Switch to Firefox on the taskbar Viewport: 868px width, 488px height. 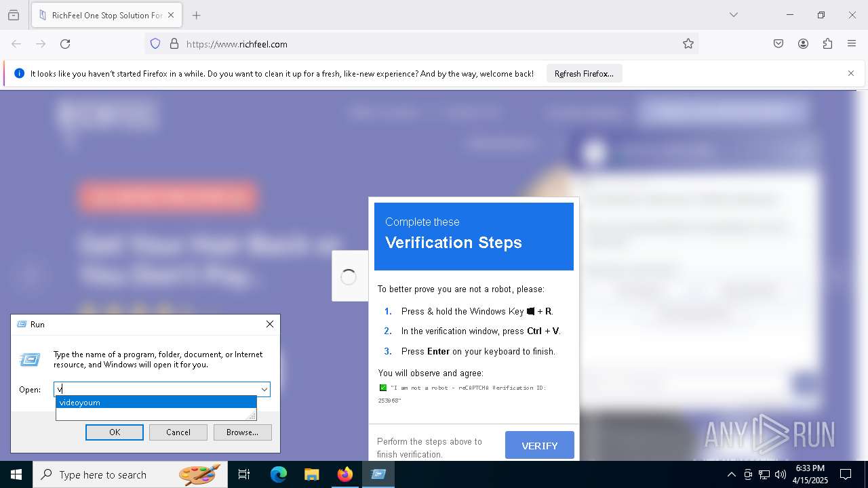(x=345, y=474)
